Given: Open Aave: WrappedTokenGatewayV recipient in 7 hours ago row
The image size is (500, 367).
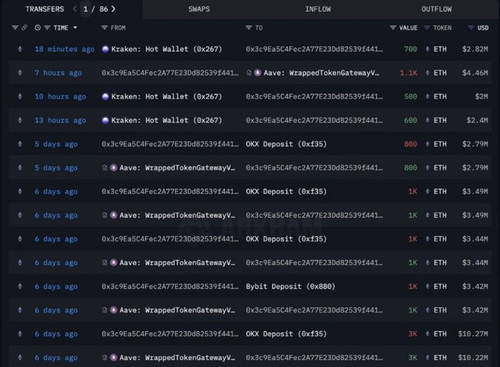Looking at the screenshot, I should [x=321, y=73].
